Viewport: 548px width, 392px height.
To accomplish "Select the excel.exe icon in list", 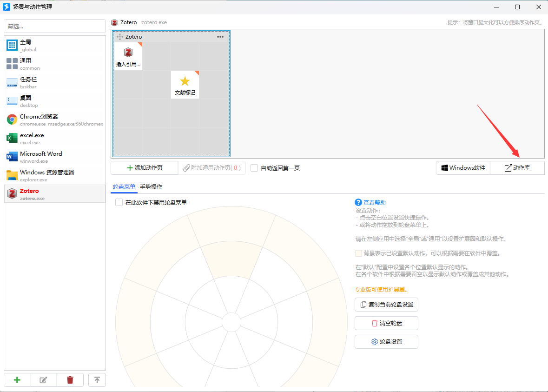I will click(x=12, y=138).
